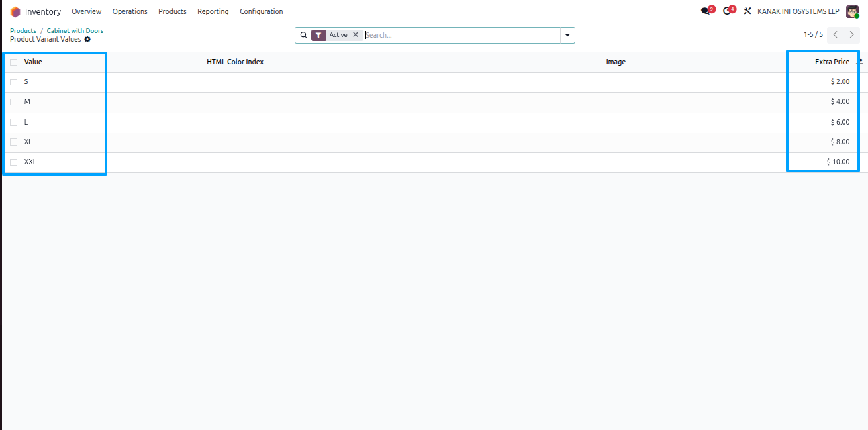The width and height of the screenshot is (868, 430).
Task: Click the Image column header
Action: coord(616,62)
